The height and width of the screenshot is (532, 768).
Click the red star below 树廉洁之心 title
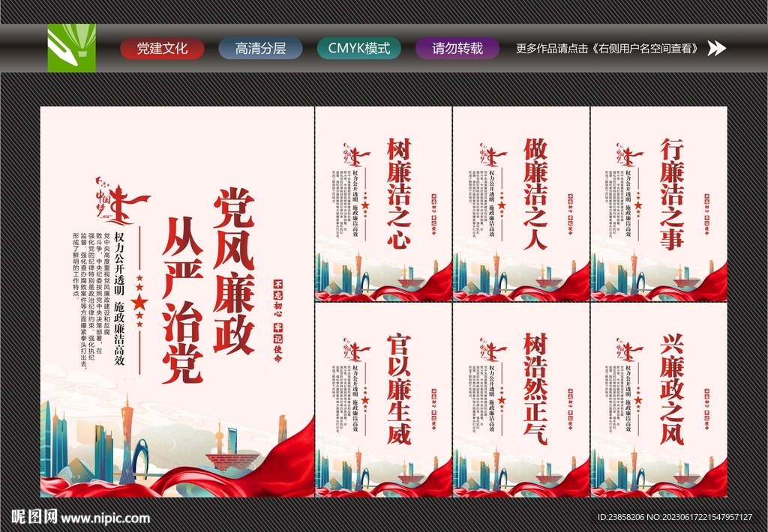coord(366,206)
